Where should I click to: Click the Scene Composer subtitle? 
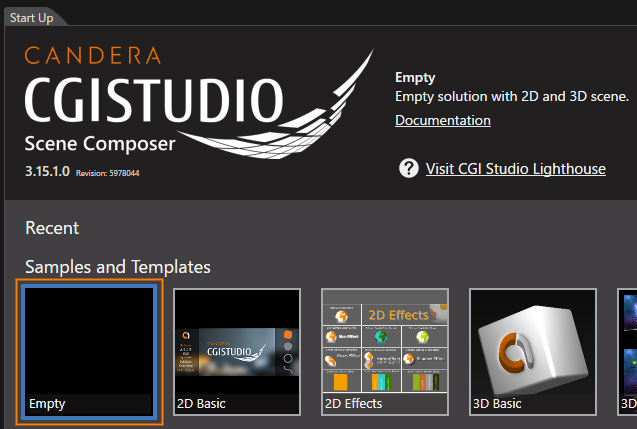[100, 144]
